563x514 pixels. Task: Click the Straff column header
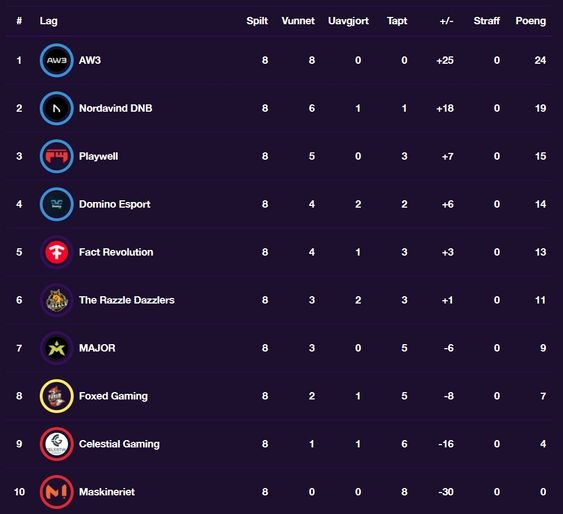[487, 21]
